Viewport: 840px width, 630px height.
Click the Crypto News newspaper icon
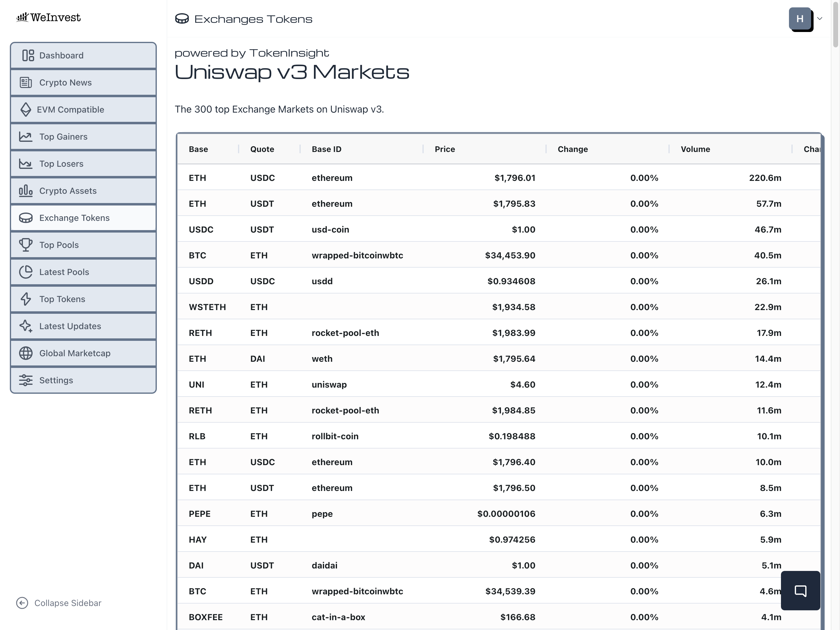point(26,82)
